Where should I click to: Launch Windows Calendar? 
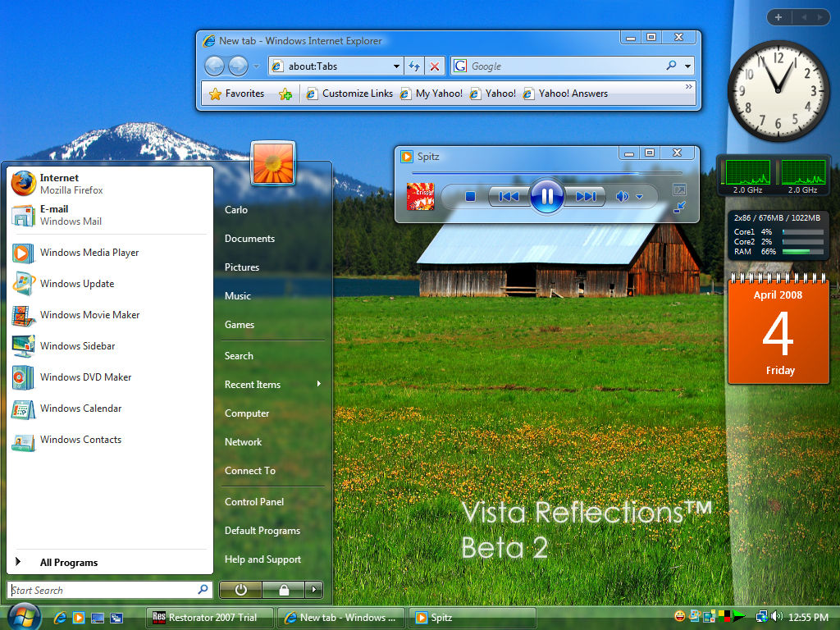pyautogui.click(x=110, y=409)
